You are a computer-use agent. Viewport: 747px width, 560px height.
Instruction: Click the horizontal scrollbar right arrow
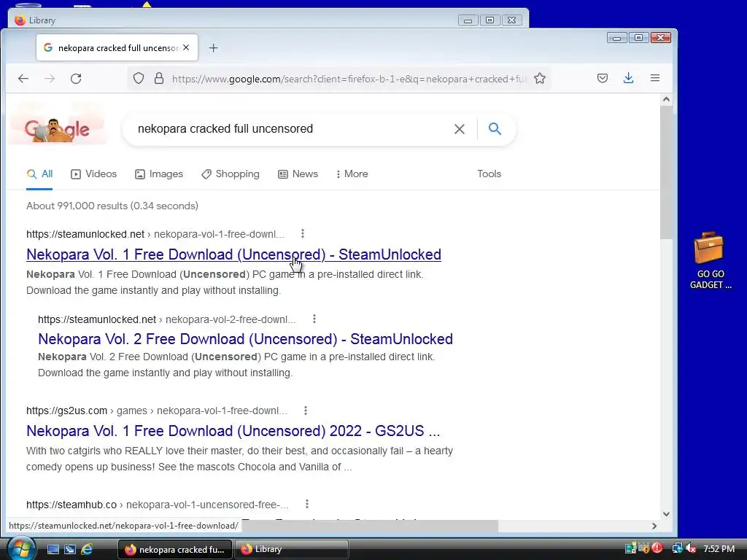(x=654, y=526)
